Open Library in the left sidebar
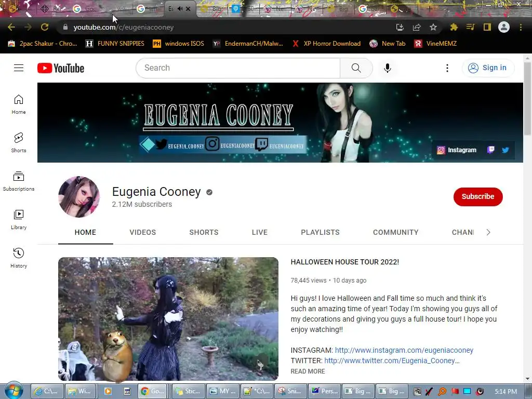 click(x=19, y=220)
